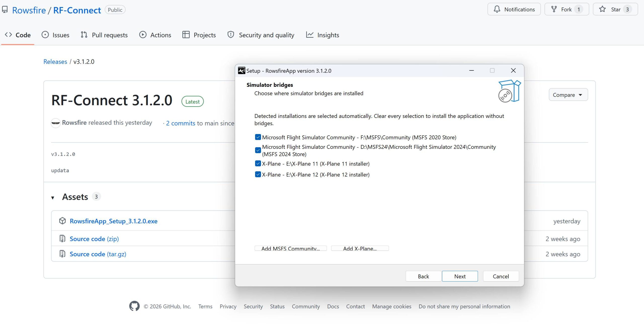Collapse the Assets section triangle
644x324 pixels.
click(53, 197)
